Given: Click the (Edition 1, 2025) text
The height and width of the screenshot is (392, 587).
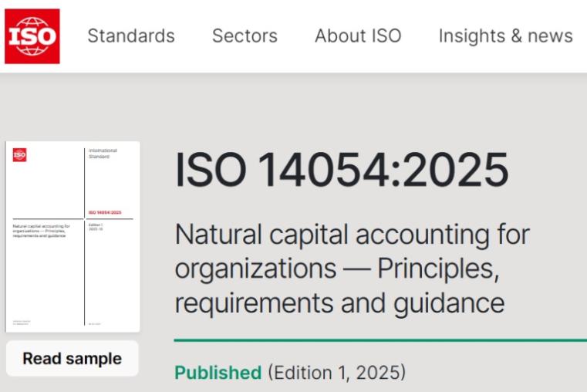Looking at the screenshot, I should 336,373.
